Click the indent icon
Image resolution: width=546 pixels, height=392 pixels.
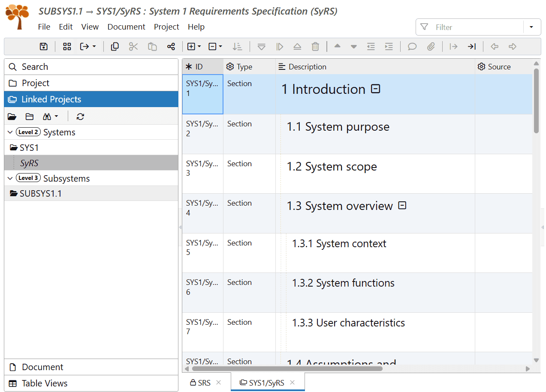[389, 47]
